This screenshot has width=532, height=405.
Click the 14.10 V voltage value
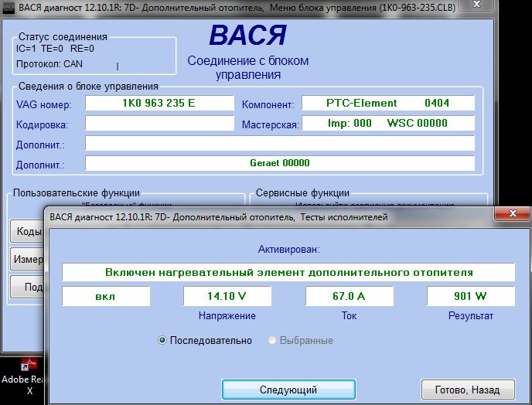click(x=227, y=297)
